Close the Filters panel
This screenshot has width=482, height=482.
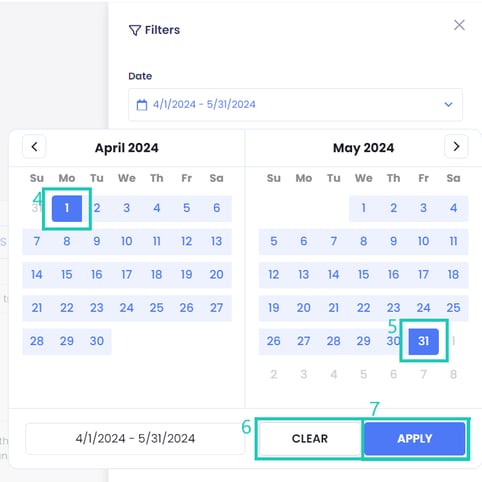[x=459, y=25]
